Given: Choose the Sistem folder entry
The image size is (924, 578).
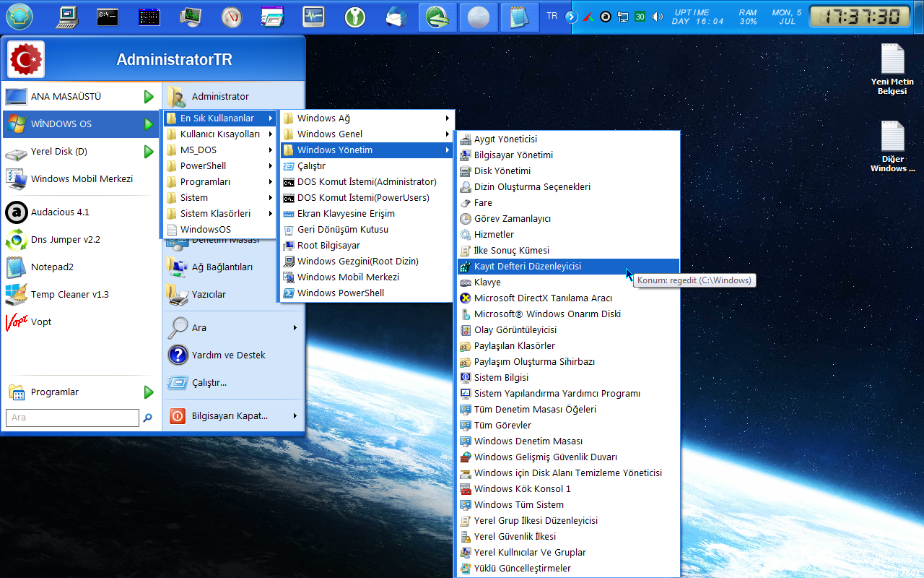Looking at the screenshot, I should pyautogui.click(x=219, y=198).
